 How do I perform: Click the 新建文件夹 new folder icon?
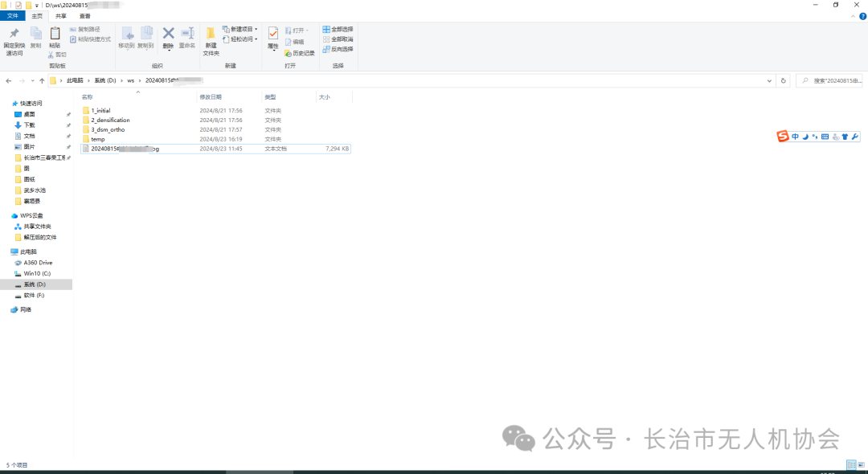click(211, 33)
